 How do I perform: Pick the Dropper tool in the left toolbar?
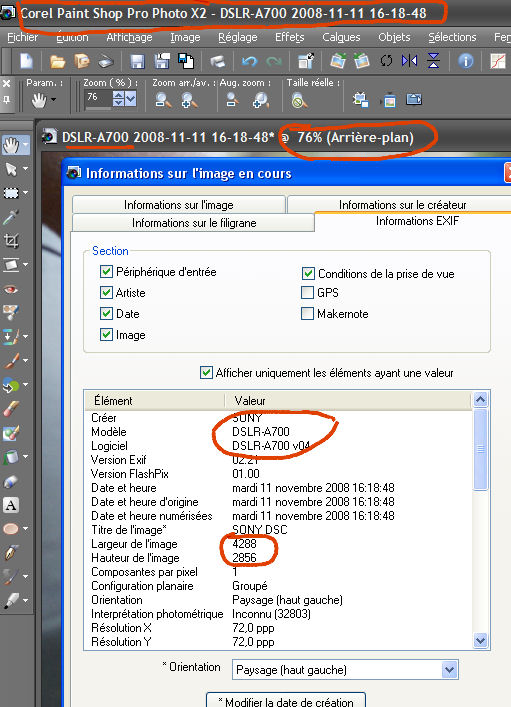[11, 217]
